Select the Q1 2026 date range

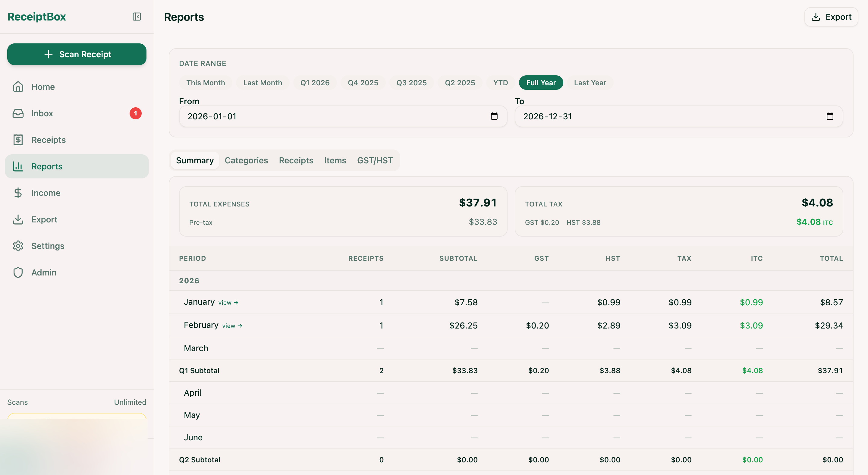[315, 83]
